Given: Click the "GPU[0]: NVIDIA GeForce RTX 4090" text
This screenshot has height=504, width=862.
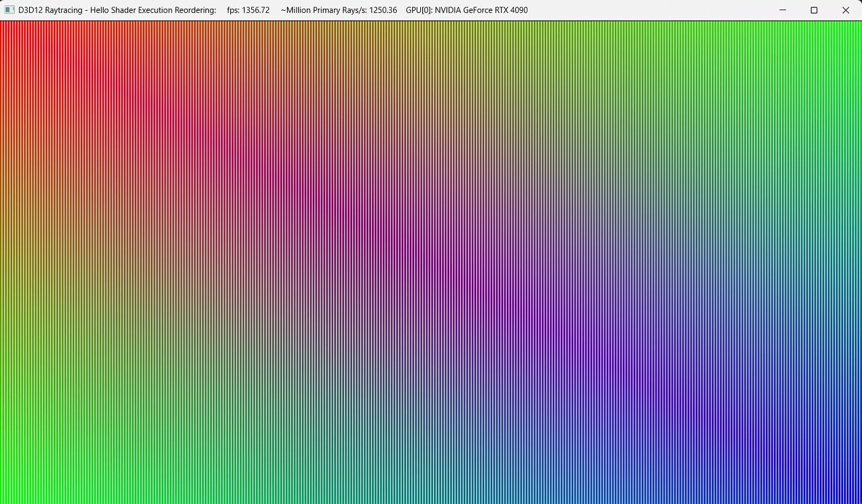Looking at the screenshot, I should tap(467, 10).
